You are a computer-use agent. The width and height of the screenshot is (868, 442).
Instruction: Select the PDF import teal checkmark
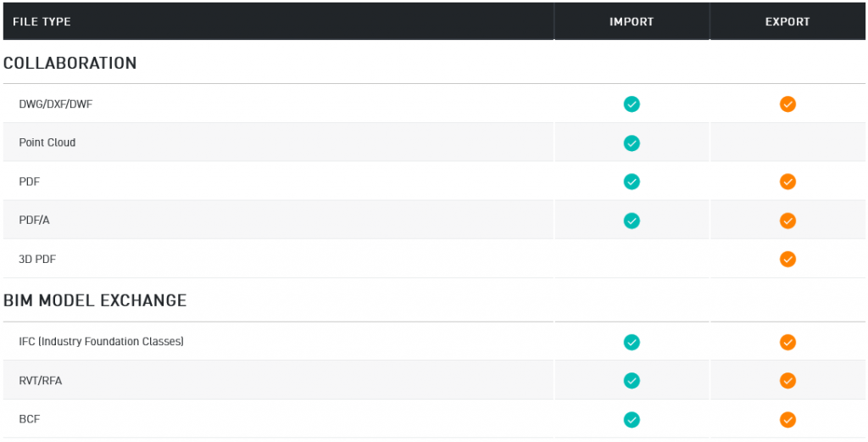click(x=632, y=182)
